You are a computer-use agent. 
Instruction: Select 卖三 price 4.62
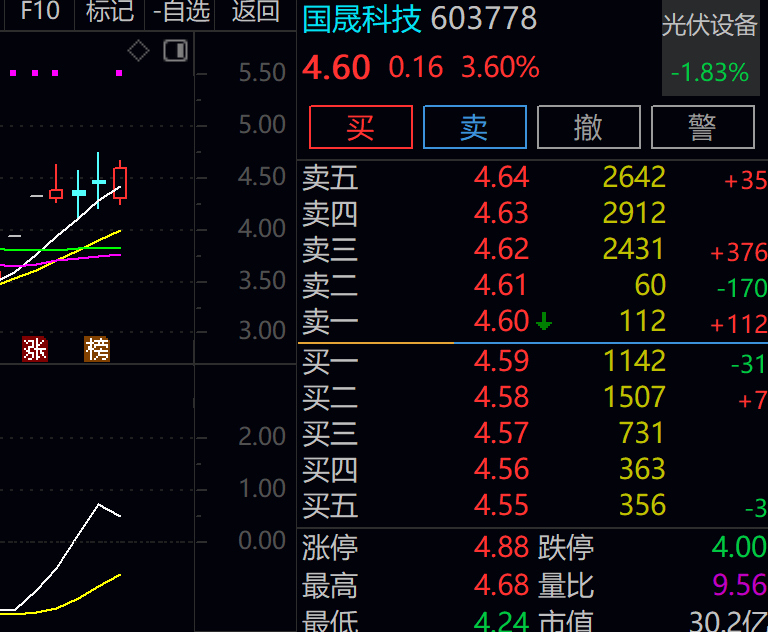(x=502, y=249)
